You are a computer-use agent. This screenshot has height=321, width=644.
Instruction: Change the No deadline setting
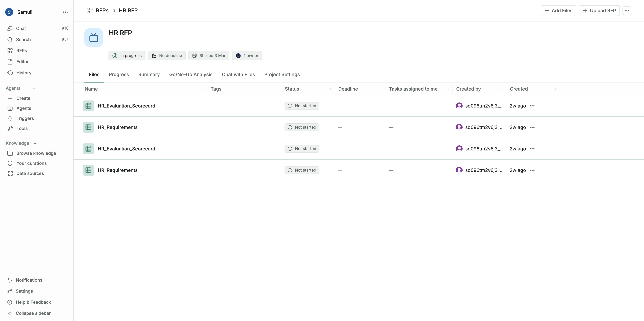click(167, 55)
